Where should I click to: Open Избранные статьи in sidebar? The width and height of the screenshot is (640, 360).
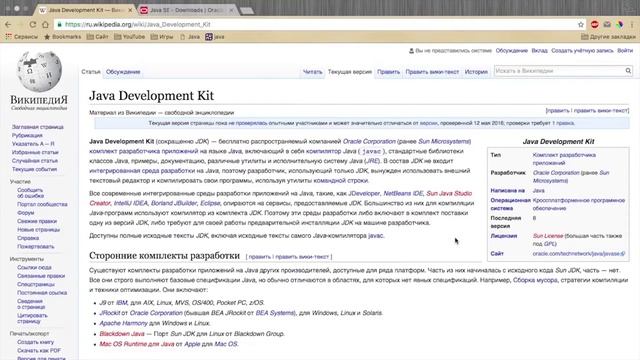(x=35, y=152)
